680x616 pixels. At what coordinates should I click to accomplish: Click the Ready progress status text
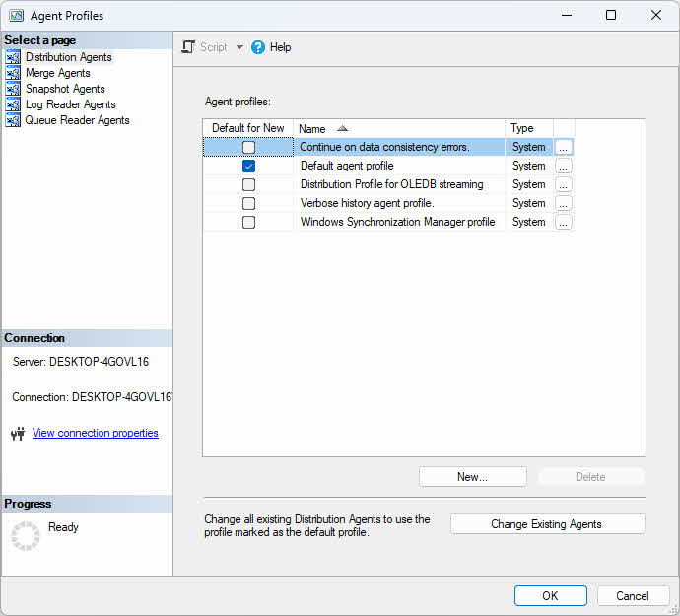[x=63, y=527]
